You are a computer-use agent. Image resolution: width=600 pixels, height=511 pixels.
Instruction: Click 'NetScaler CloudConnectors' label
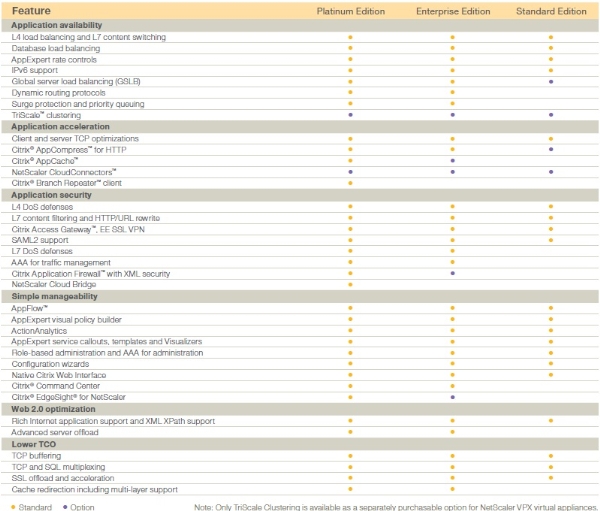64,172
